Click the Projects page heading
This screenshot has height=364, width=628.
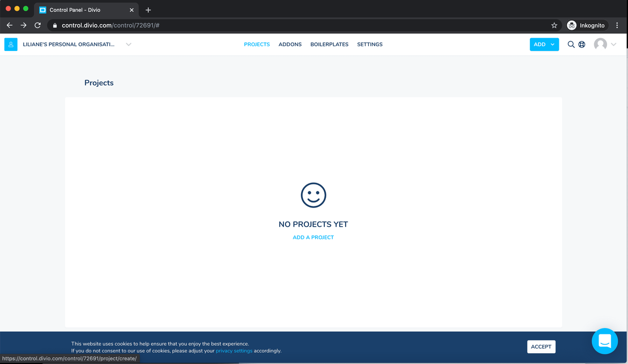pos(99,83)
